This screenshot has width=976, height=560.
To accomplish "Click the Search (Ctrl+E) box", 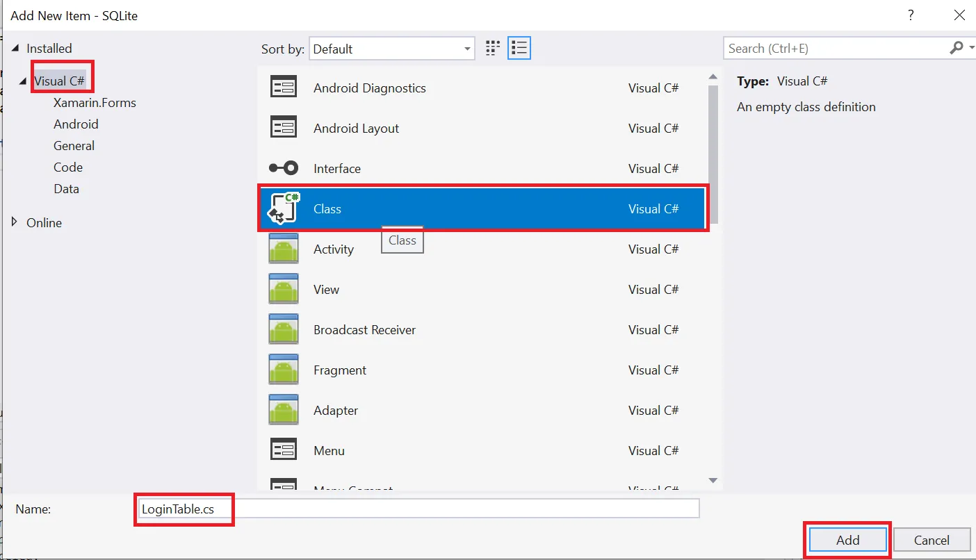I will coord(836,48).
